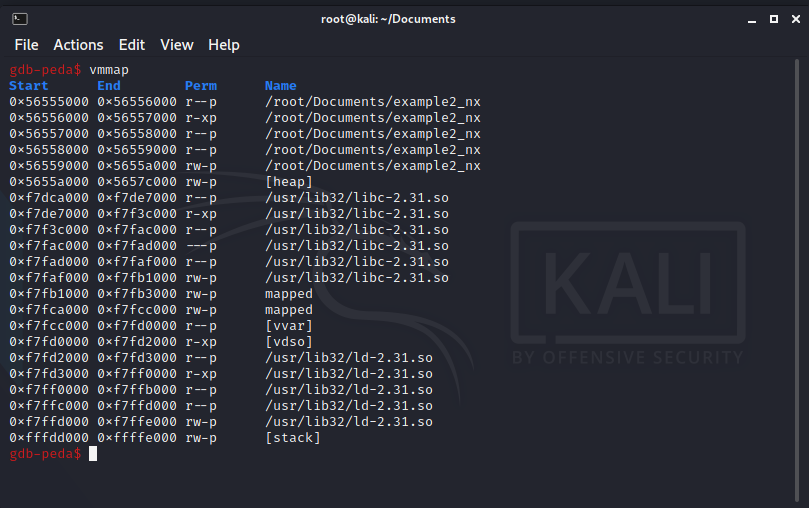Viewport: 809px width, 508px height.
Task: Click start address 0xfffdd000
Action: pyautogui.click(x=49, y=437)
